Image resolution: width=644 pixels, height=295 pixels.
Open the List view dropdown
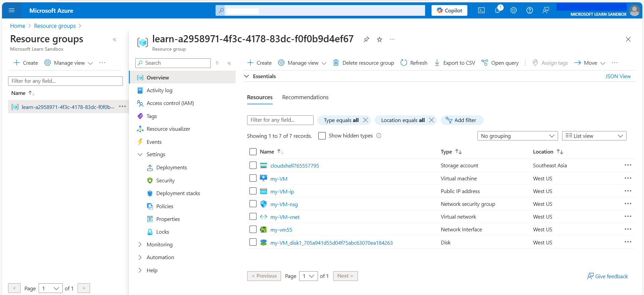[x=594, y=136]
